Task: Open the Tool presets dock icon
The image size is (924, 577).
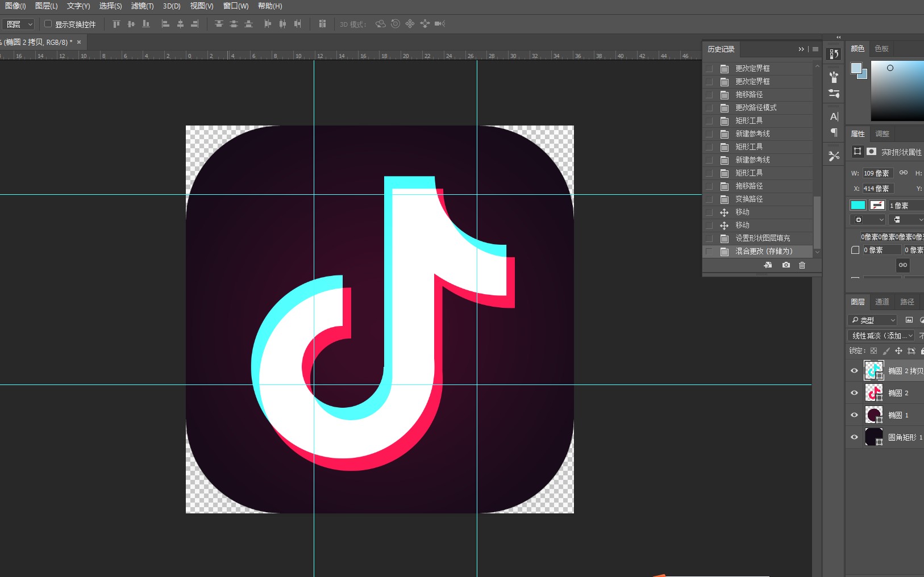Action: coord(834,156)
